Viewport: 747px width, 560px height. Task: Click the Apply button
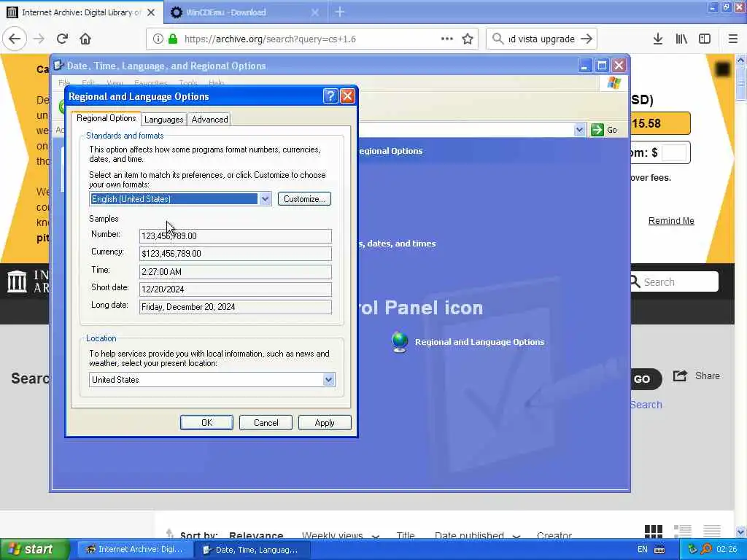pyautogui.click(x=325, y=423)
